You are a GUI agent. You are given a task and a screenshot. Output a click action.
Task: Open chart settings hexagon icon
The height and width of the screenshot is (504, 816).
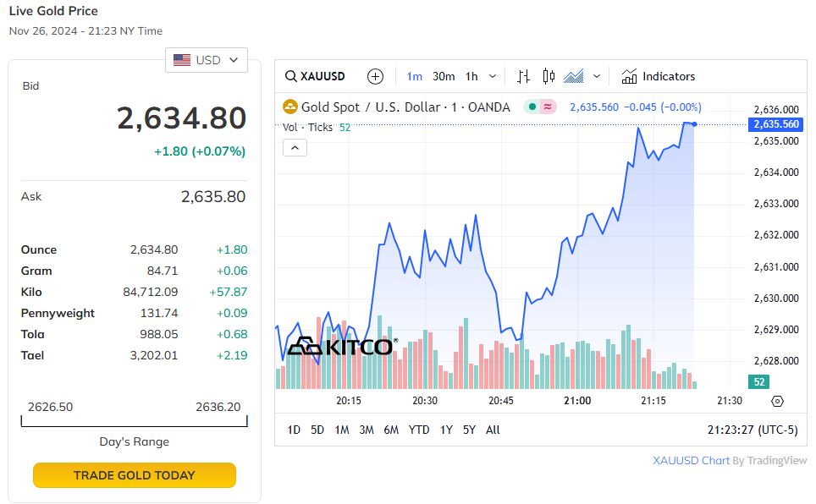pos(778,402)
